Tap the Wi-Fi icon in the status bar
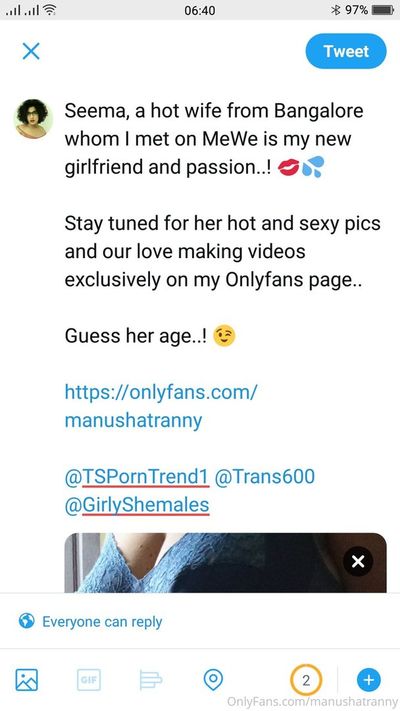 [50, 10]
